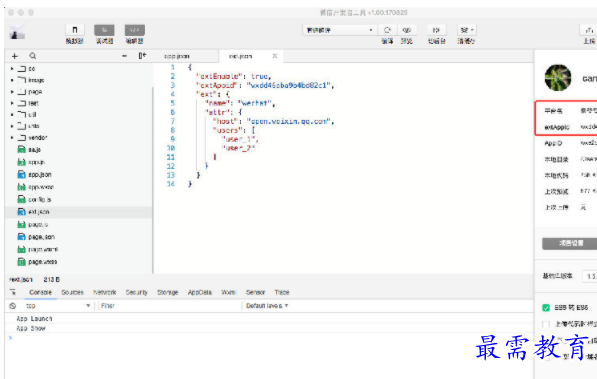Click the ellipsis icon in file tree header
The width and height of the screenshot is (597, 379).
[x=125, y=56]
